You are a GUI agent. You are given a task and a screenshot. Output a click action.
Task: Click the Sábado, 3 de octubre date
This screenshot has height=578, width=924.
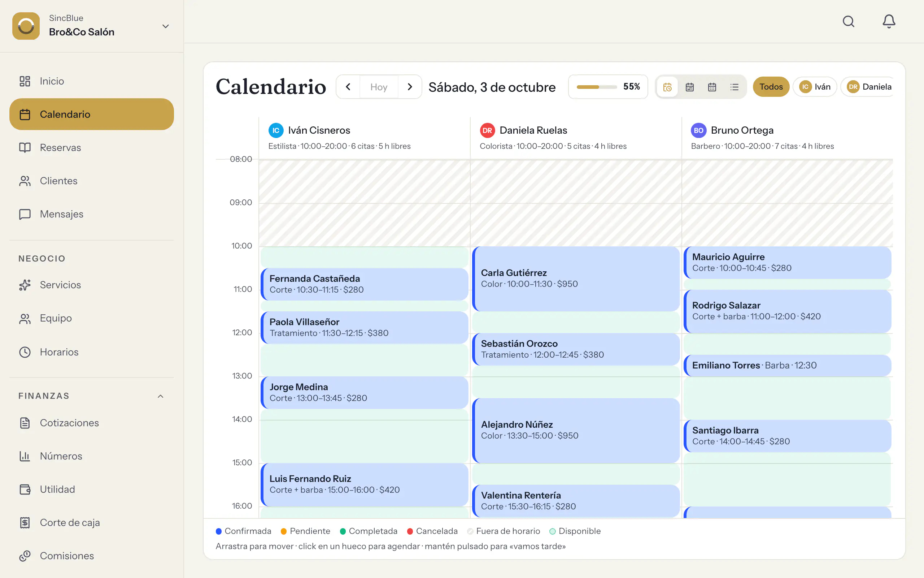pos(492,87)
